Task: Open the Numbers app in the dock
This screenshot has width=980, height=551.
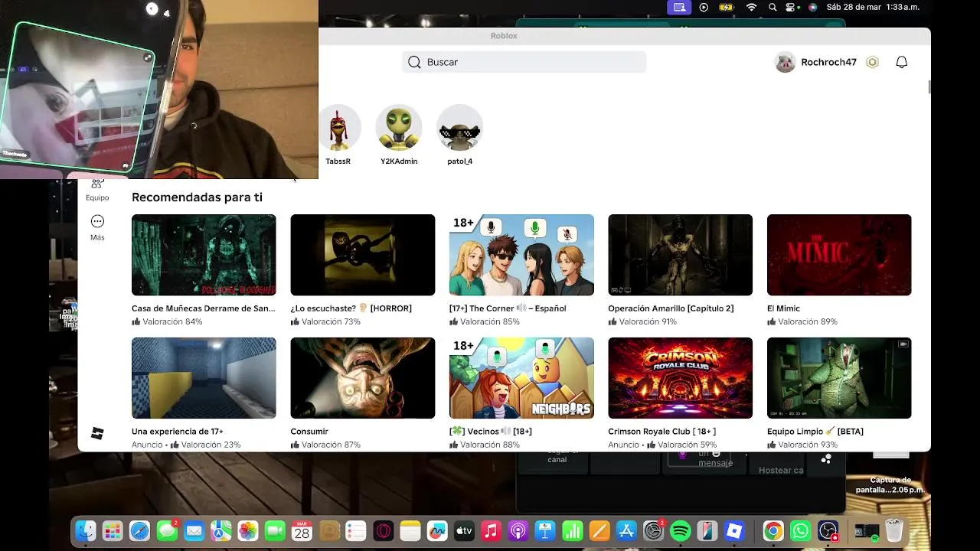Action: click(x=572, y=531)
